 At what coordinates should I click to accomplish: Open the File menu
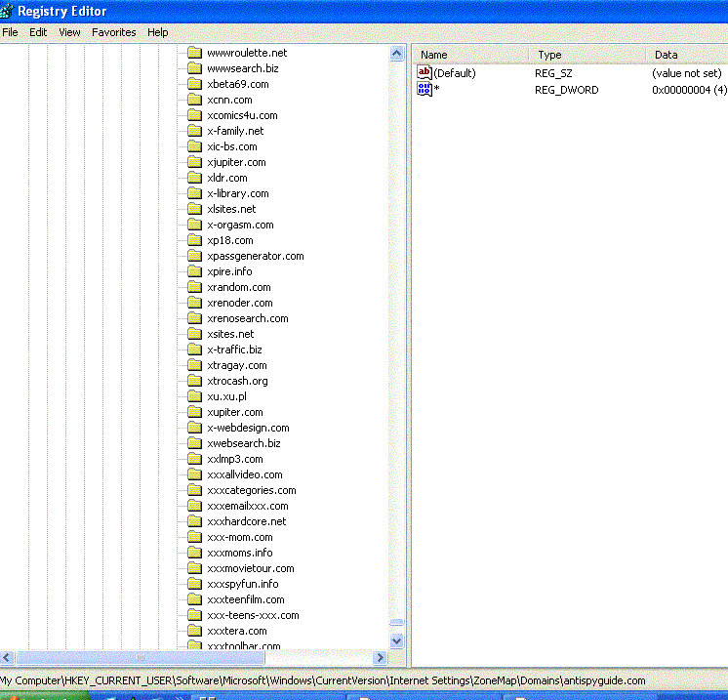coord(10,32)
